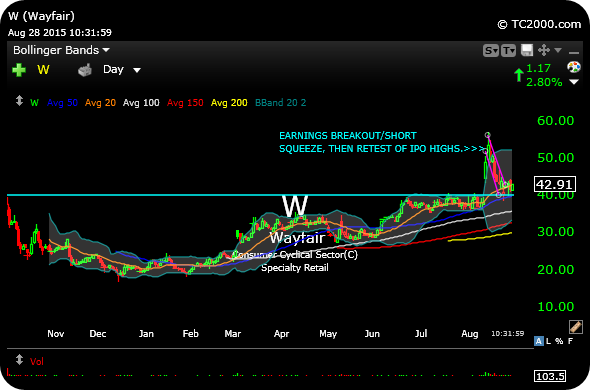Open the T dropdown button
Viewport: 590px width, 390px height.
(508, 50)
